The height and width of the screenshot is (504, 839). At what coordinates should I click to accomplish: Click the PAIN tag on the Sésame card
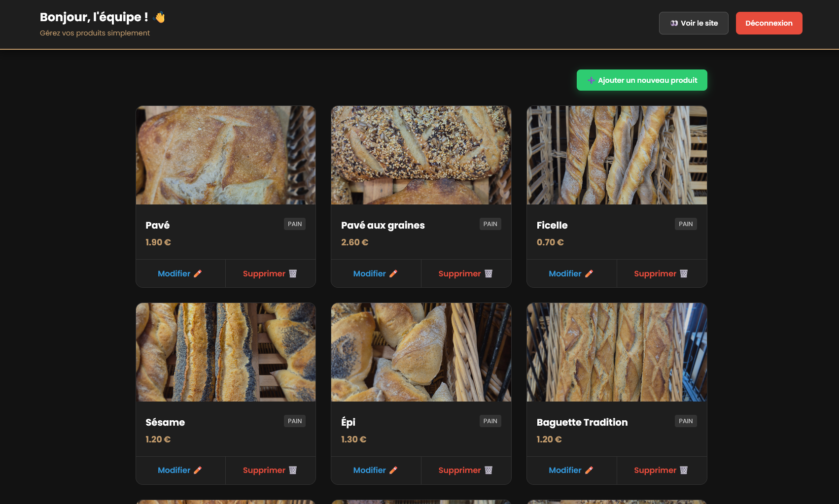[295, 421]
